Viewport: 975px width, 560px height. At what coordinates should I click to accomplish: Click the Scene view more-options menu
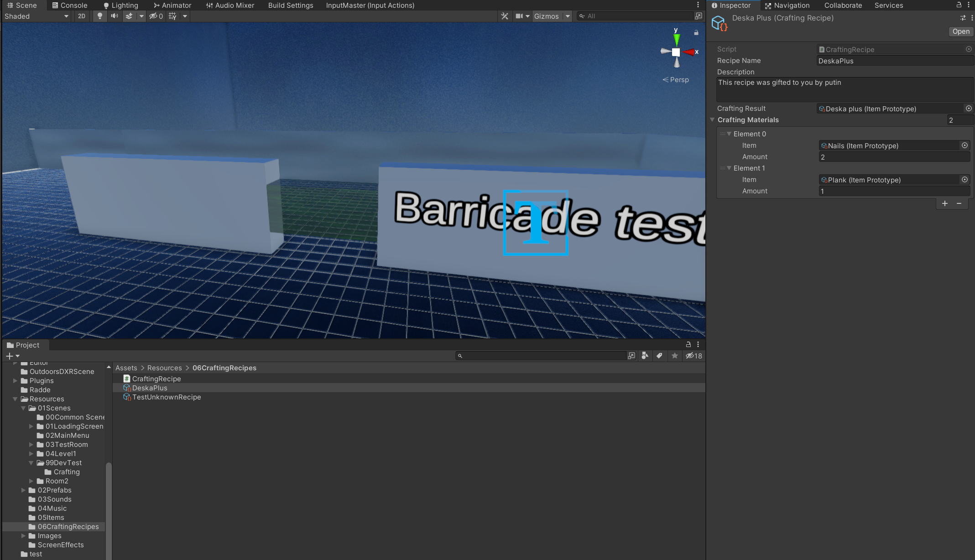(698, 5)
